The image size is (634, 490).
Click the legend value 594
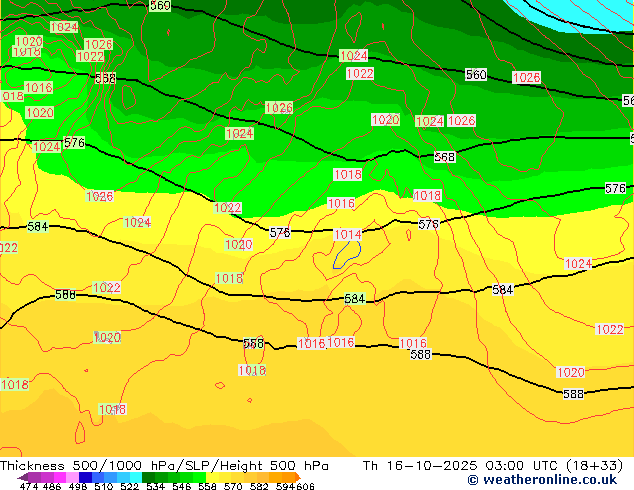[285, 486]
